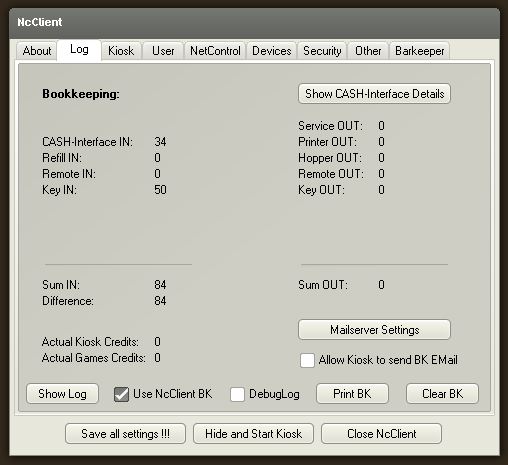Open Mailserver Settings

point(374,330)
